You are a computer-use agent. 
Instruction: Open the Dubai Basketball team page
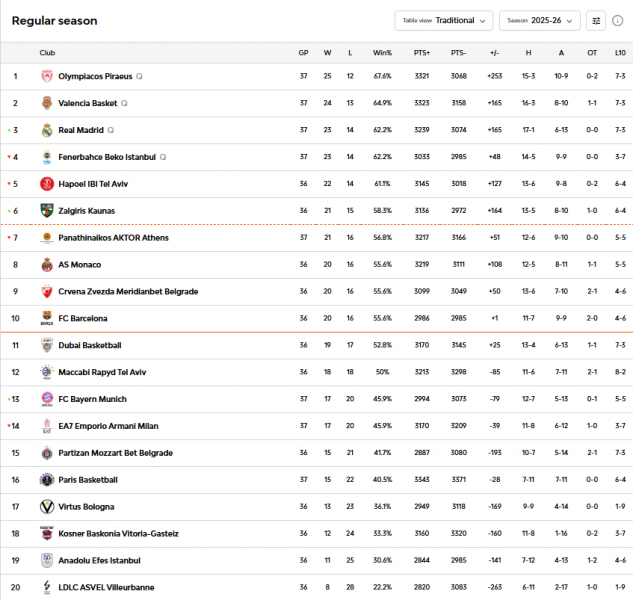click(x=90, y=345)
